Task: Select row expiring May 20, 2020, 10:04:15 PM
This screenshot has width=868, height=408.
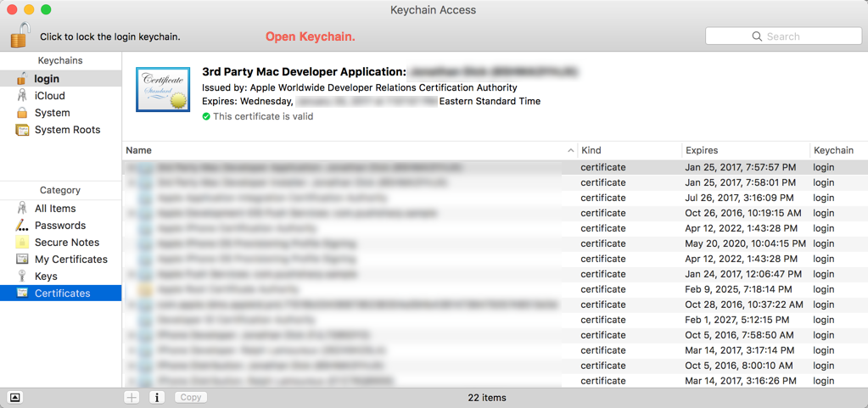Action: tap(495, 243)
